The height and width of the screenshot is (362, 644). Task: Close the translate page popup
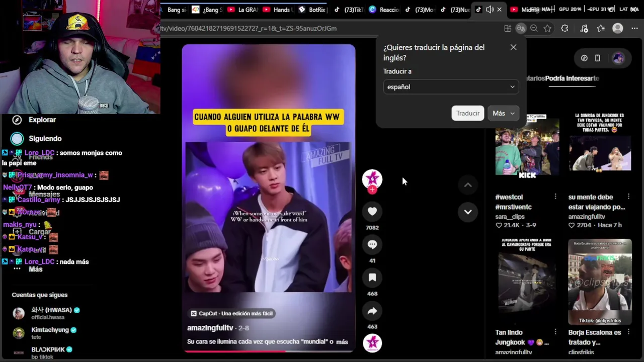tap(513, 47)
